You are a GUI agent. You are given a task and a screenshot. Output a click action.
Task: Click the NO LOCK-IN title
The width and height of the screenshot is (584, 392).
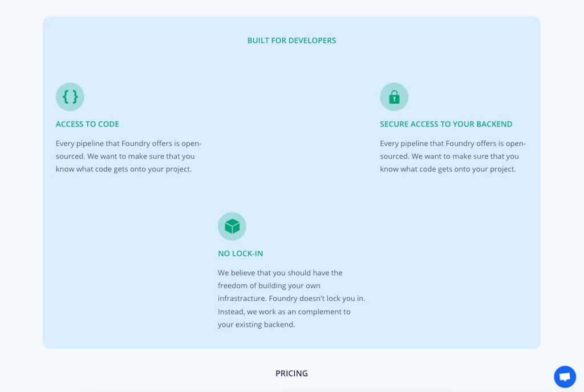pos(240,254)
